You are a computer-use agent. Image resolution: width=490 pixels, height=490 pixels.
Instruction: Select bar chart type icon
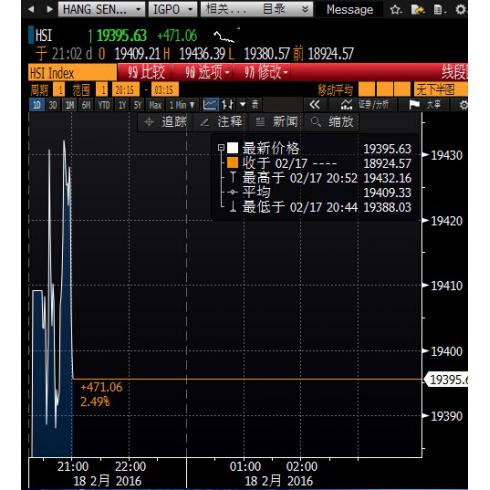pos(228,105)
